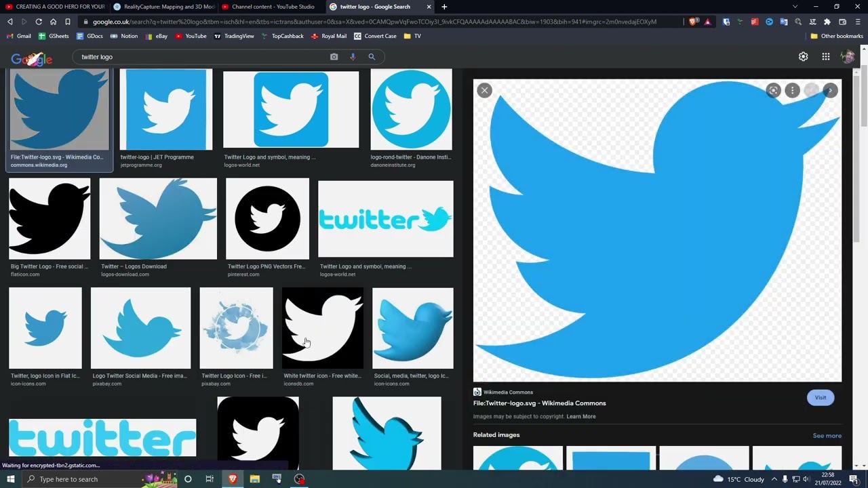Open the Brave Rewards triangle icon

click(x=707, y=22)
